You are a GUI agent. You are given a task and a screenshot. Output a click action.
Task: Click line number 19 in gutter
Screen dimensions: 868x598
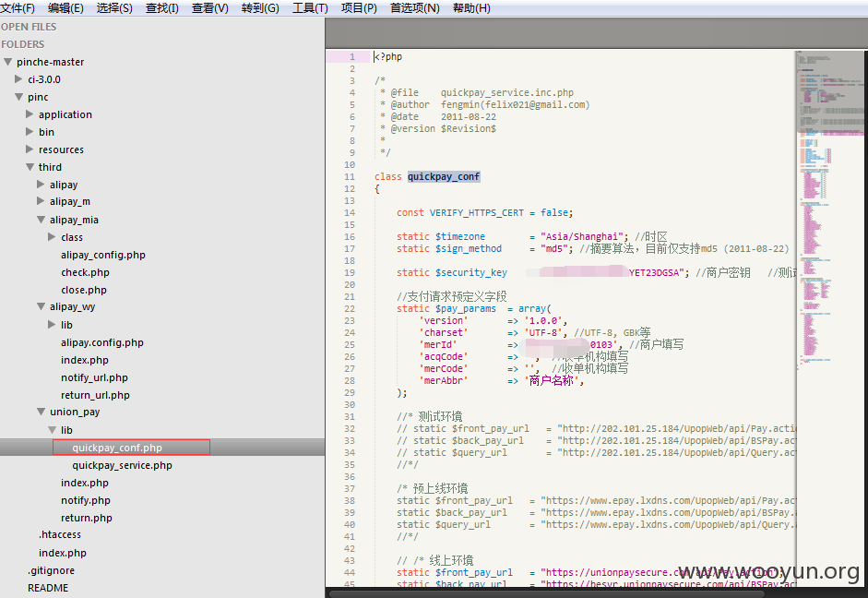click(x=350, y=272)
